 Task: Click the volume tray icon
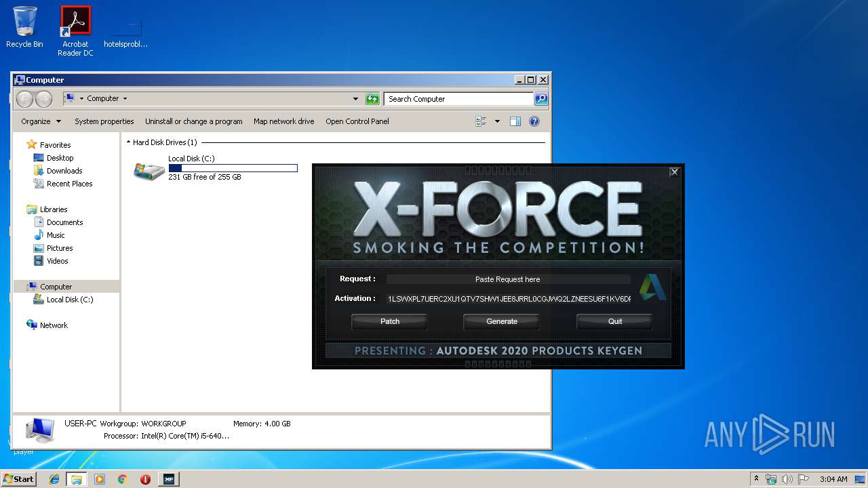[787, 479]
